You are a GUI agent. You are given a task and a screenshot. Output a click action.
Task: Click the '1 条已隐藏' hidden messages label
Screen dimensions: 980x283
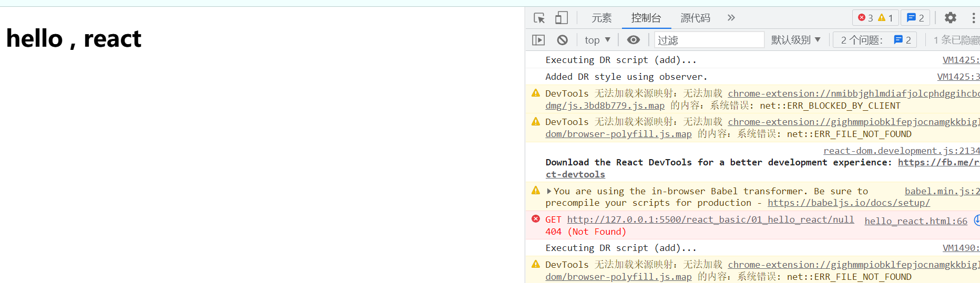[956, 40]
